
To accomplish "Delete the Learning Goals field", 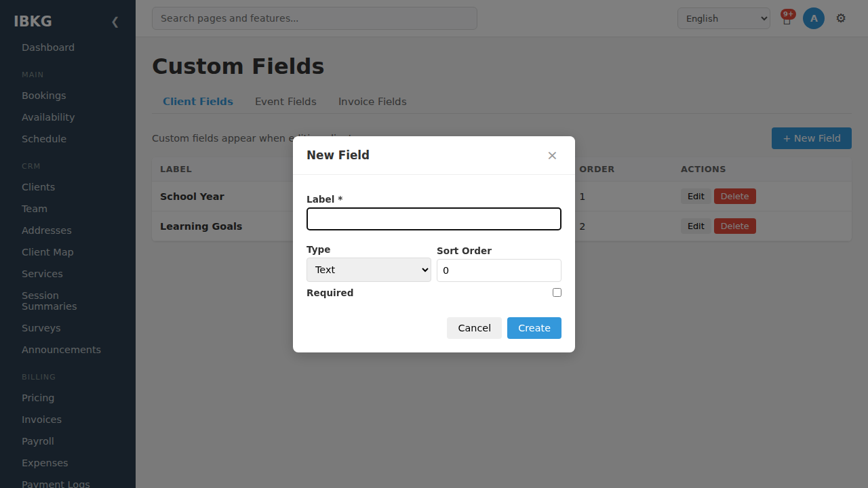I will pos(734,226).
